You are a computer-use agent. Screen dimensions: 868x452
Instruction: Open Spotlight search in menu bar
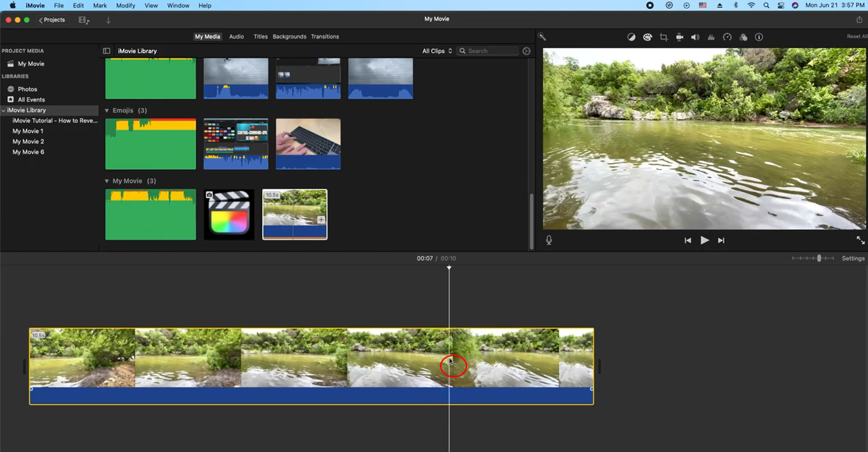(x=766, y=5)
